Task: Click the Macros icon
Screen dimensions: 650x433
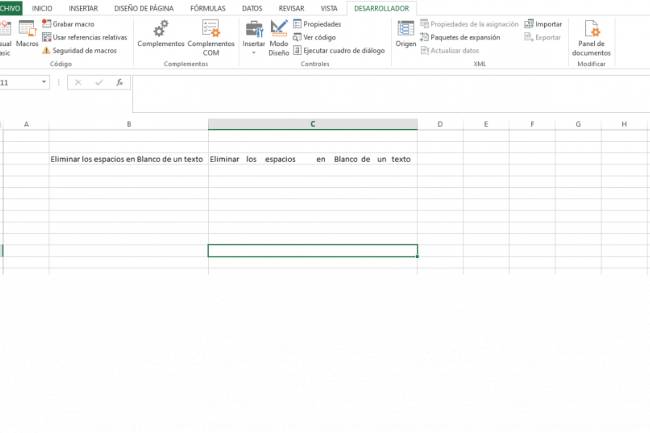Action: point(27,33)
